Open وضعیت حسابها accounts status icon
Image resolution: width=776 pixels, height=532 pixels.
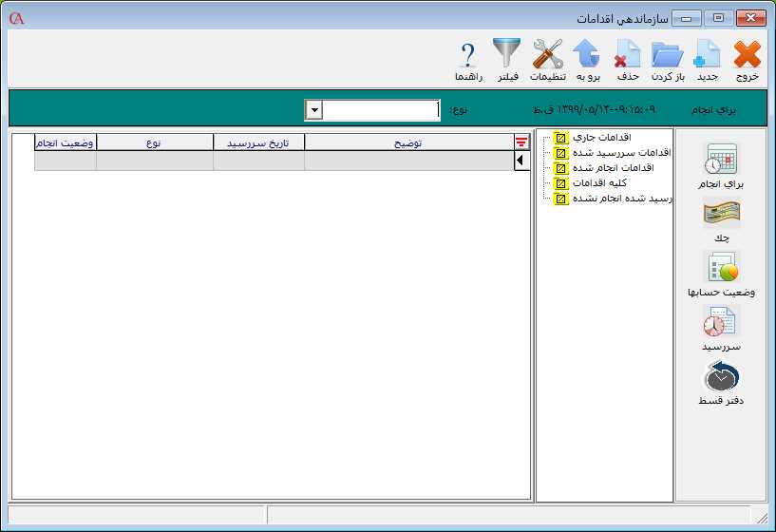(722, 267)
